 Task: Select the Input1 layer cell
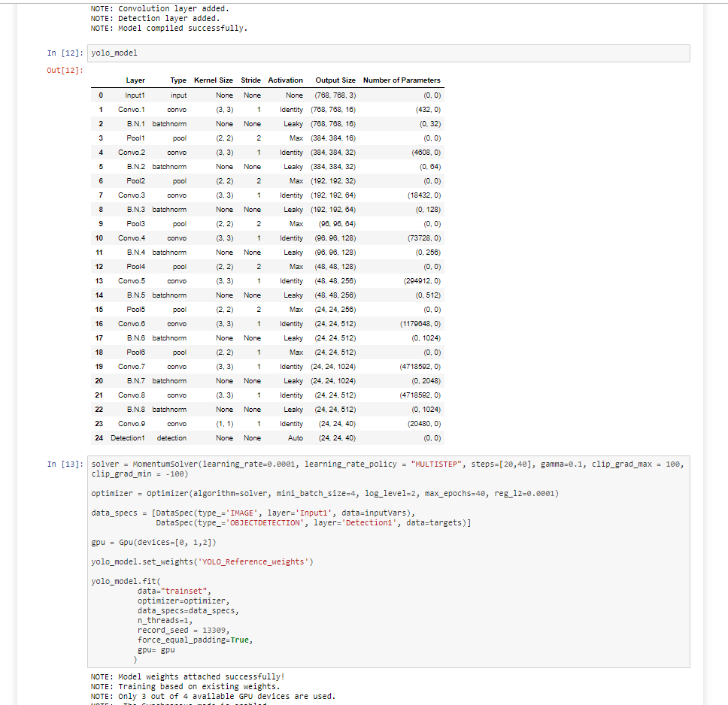pos(135,95)
